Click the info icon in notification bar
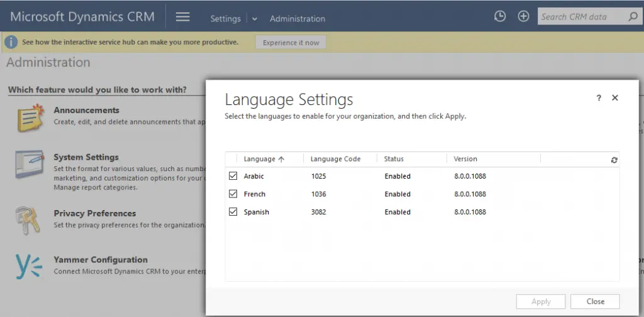 coord(11,42)
